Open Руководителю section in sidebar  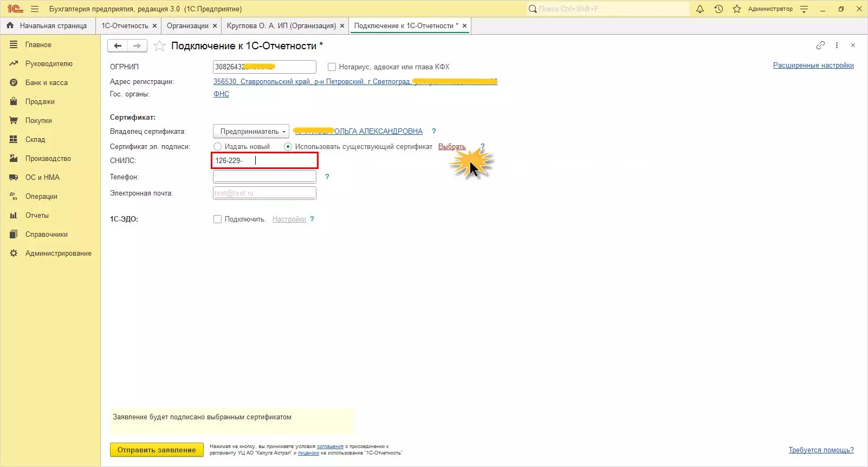[x=49, y=64]
